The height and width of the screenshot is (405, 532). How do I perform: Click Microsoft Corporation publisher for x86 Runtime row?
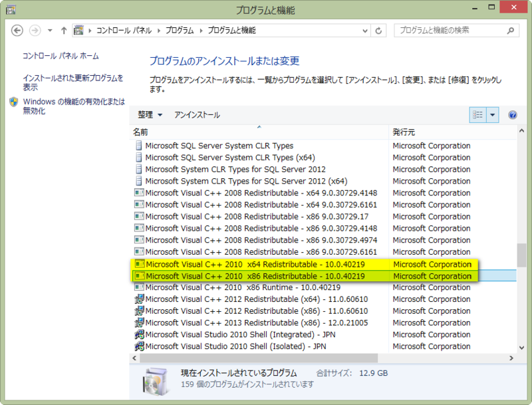pos(432,287)
